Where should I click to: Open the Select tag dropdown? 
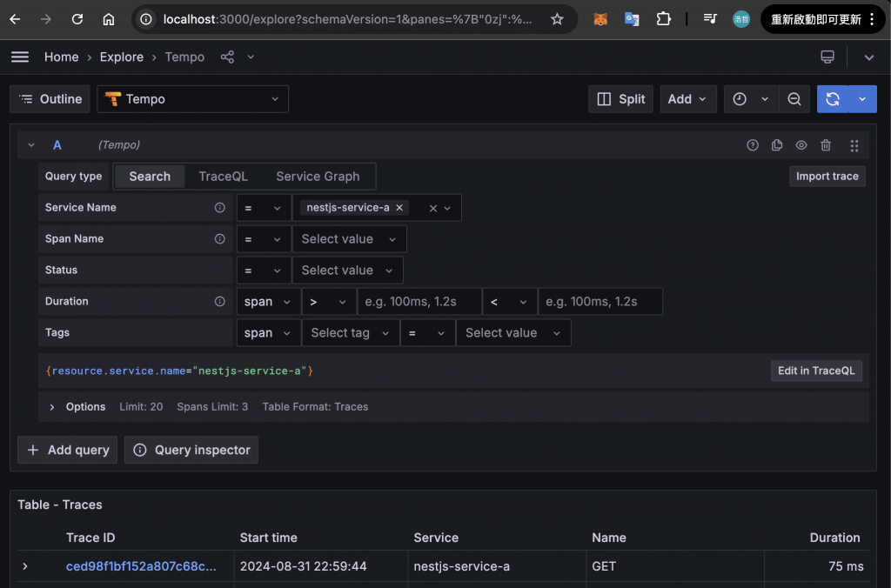[x=350, y=333]
